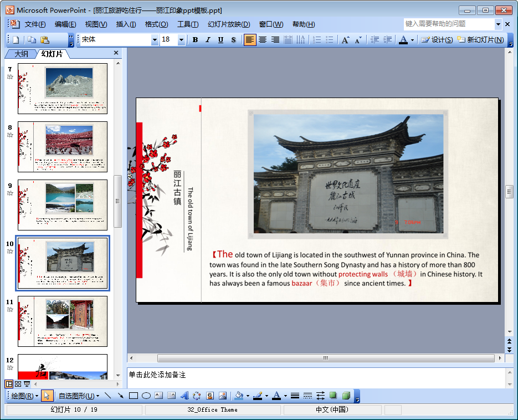
Task: Toggle Underline formatting button
Action: (x=220, y=40)
